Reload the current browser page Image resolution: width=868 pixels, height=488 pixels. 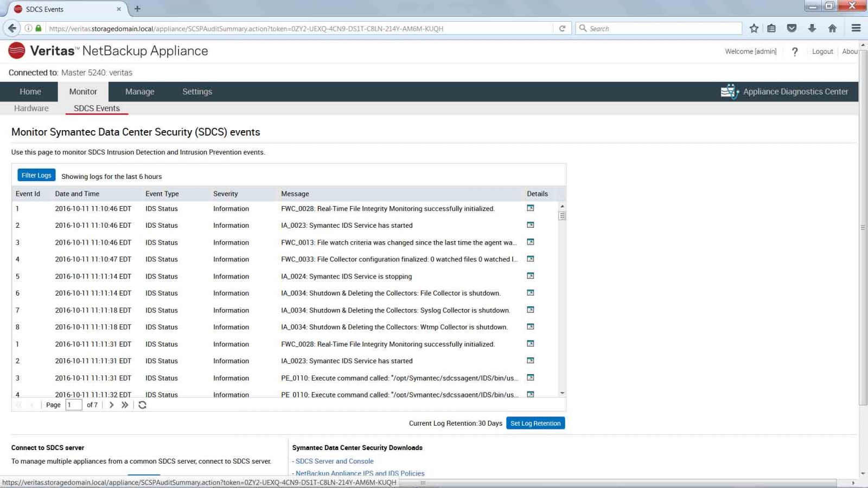(562, 28)
